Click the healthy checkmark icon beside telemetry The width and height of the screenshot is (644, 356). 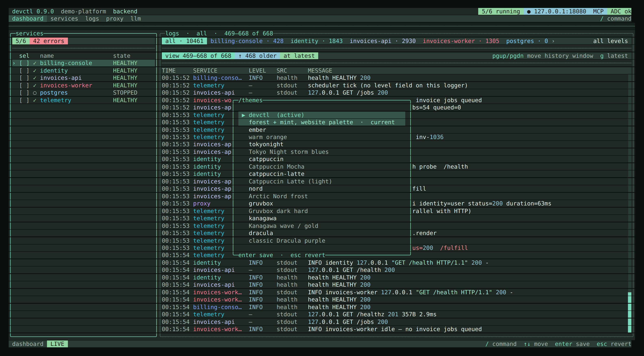tap(35, 100)
